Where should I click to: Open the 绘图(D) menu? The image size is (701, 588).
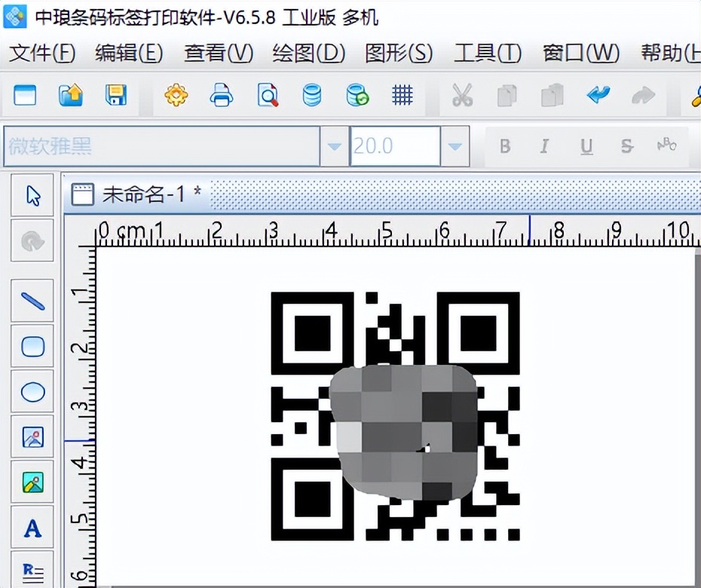pos(309,54)
